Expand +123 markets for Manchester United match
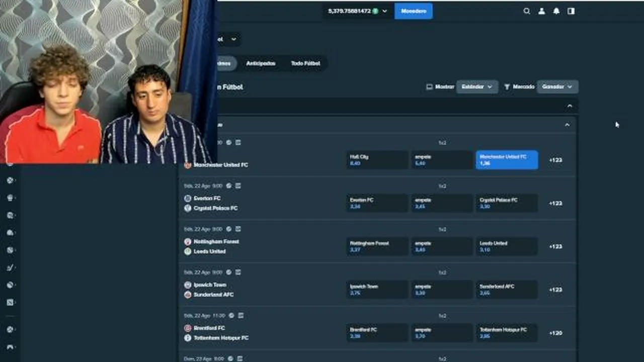This screenshot has height=362, width=644. [x=555, y=160]
